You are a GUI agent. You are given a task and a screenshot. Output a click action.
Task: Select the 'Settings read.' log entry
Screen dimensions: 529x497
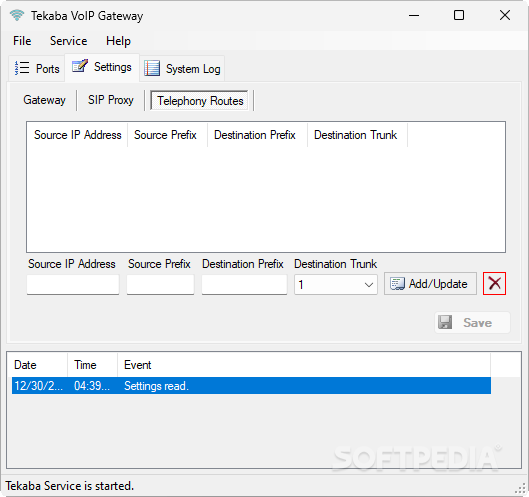pyautogui.click(x=251, y=386)
